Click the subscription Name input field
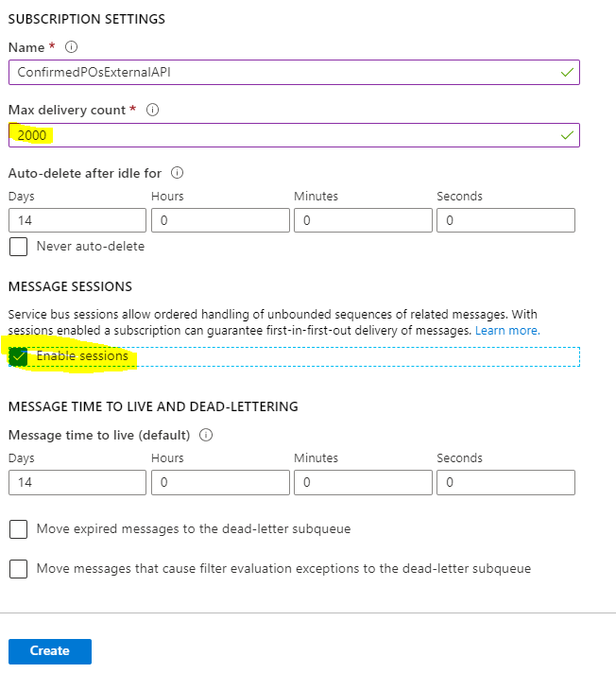Screen dimensions: 616x673 [x=294, y=72]
